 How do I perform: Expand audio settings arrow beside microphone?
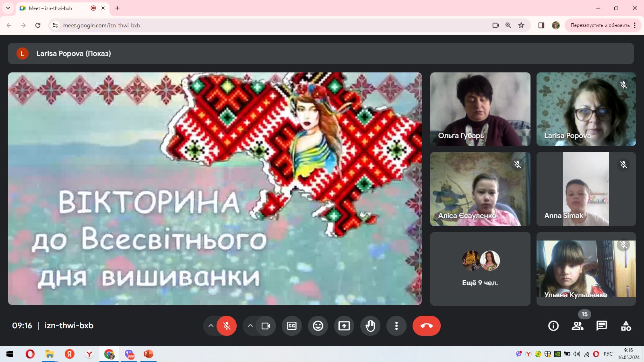coord(211,326)
